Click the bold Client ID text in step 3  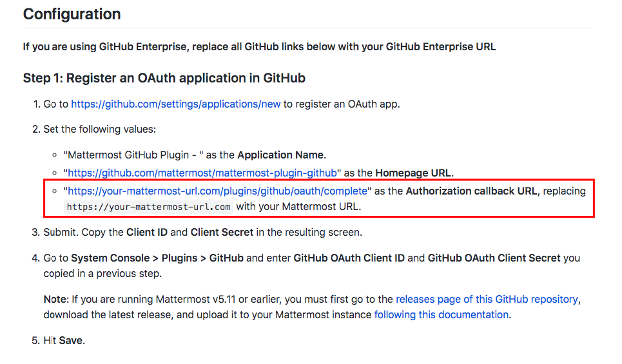pyautogui.click(x=147, y=233)
